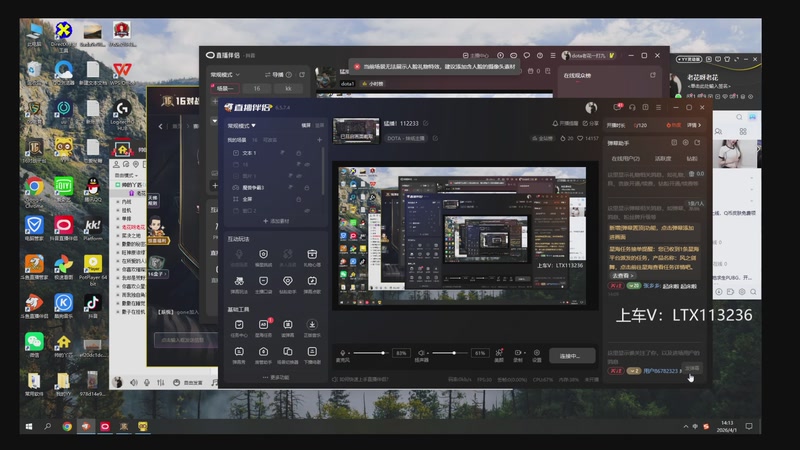This screenshot has width=800, height=450.
Task: Open the dropdown arrow beside the microphone icon
Action: point(348,353)
